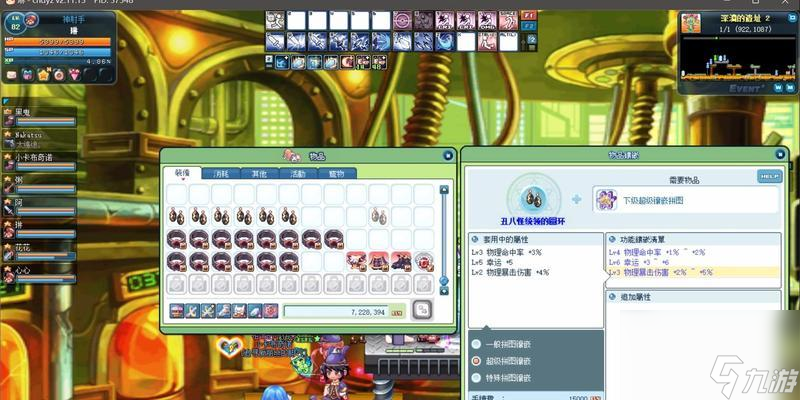Close the 物品镶嵌 window
This screenshot has height=400, width=800.
click(780, 154)
